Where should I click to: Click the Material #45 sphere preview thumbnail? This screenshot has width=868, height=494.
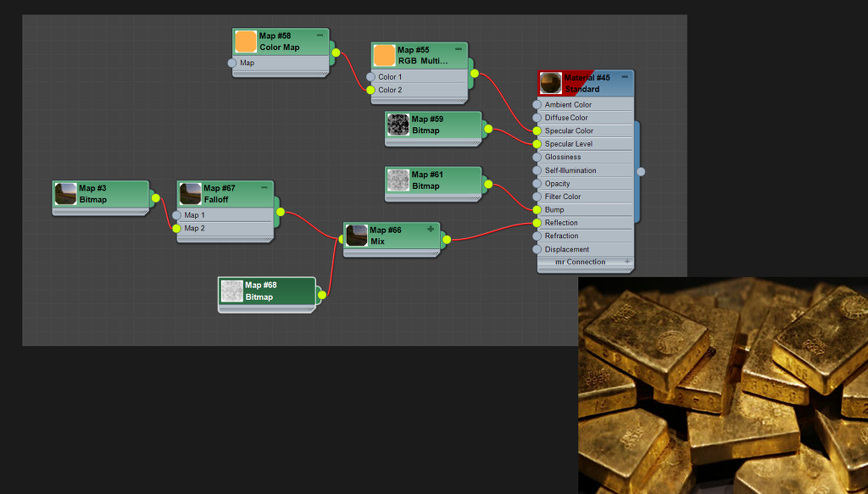tap(550, 83)
